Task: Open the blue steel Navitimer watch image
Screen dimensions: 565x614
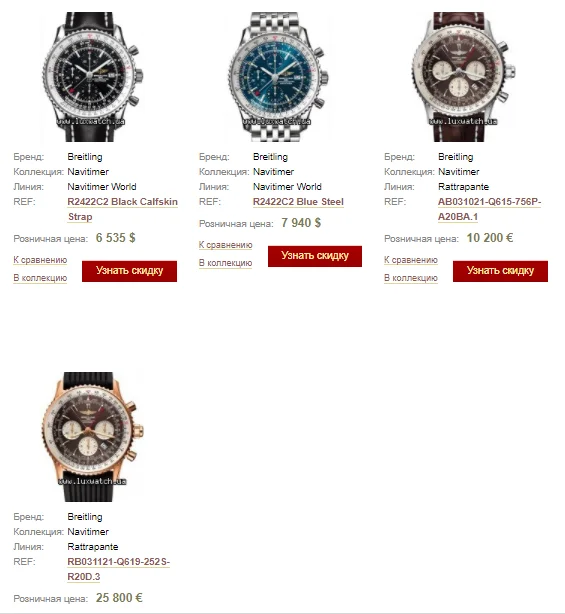Action: pyautogui.click(x=278, y=77)
